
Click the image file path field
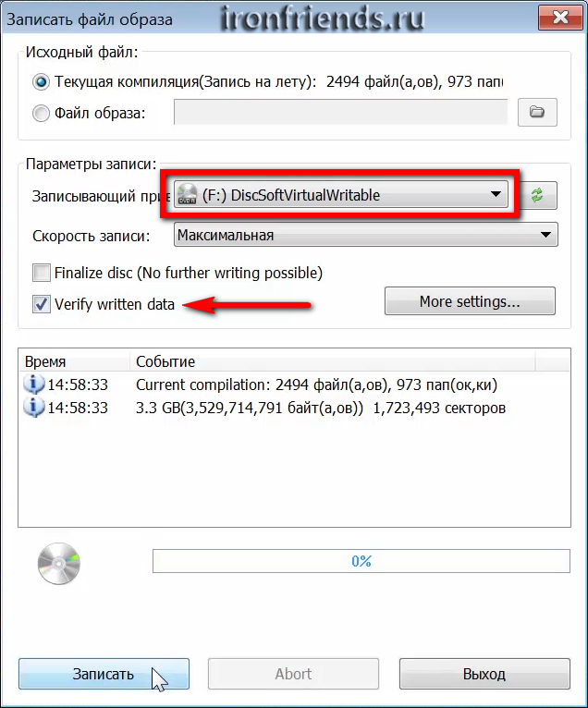click(x=340, y=114)
